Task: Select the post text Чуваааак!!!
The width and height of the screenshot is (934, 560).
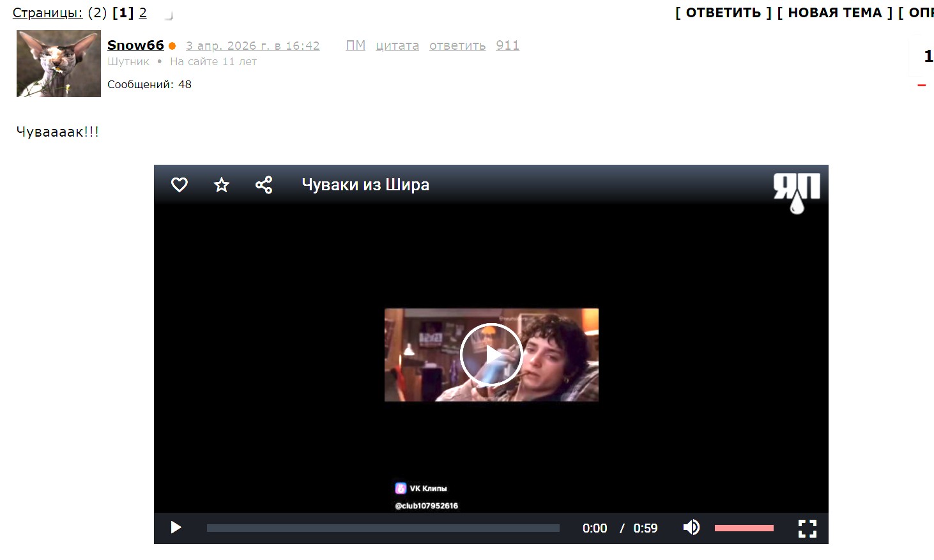Action: [x=57, y=132]
